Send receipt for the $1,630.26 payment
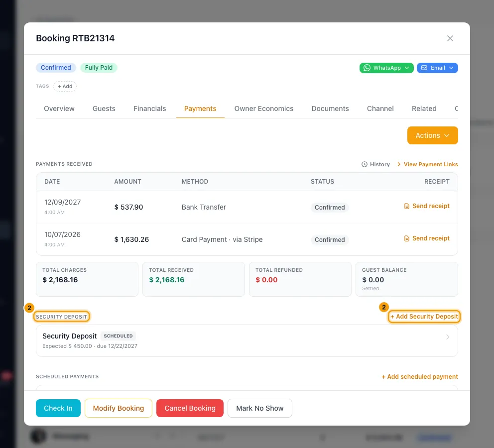Screen dimensions: 494x448 click(427, 238)
